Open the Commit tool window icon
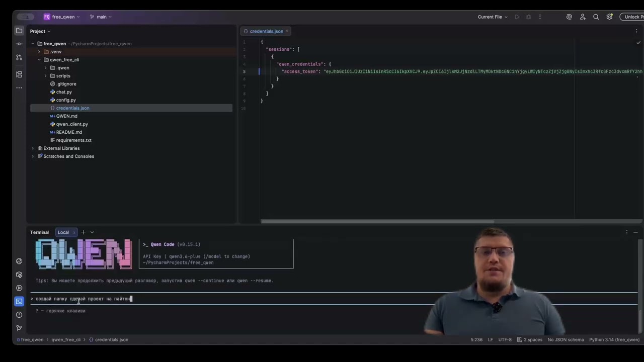644x362 pixels. 19,44
